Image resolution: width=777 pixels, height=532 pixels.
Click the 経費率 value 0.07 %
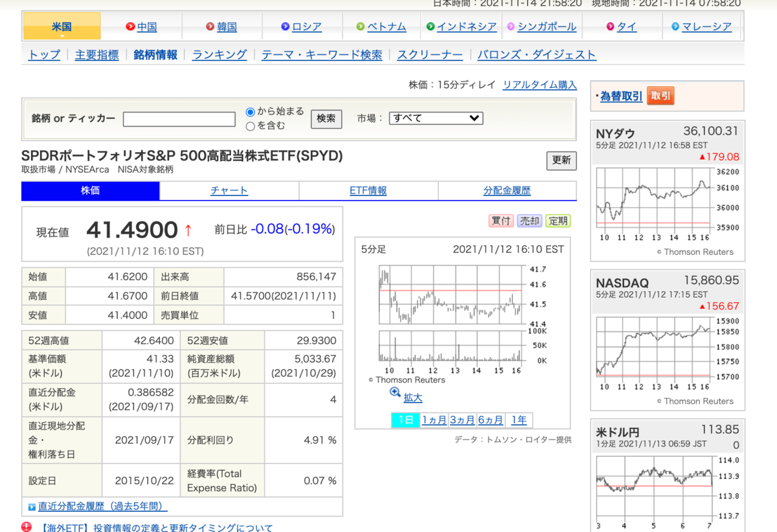coord(320,481)
